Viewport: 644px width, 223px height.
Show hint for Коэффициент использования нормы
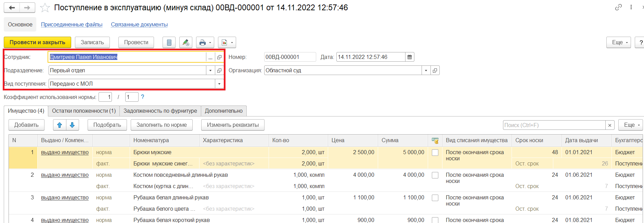[143, 97]
